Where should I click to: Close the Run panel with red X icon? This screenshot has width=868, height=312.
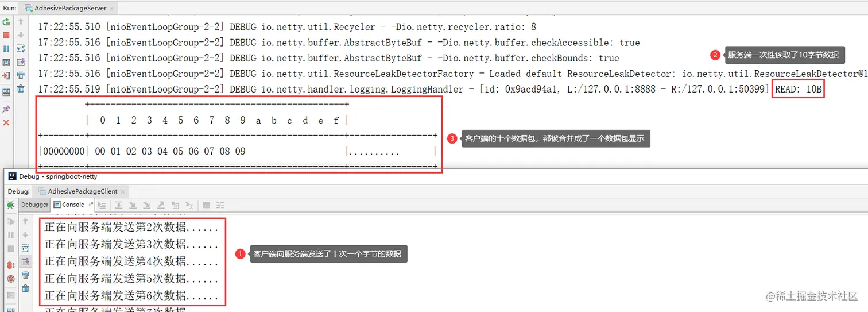(6, 122)
